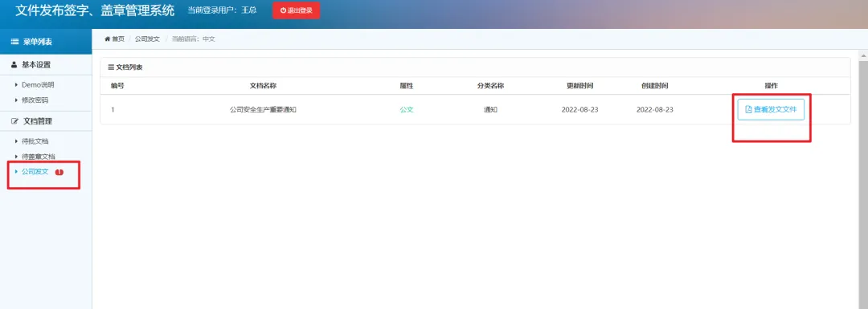Click row number 1 in 编号 column
Screen dimensions: 868x309
113,110
